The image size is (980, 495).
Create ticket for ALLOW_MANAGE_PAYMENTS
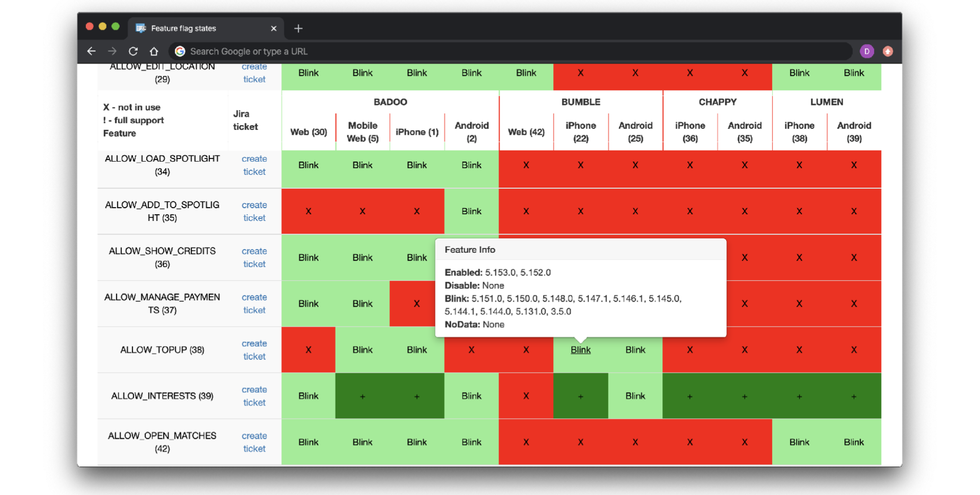254,303
